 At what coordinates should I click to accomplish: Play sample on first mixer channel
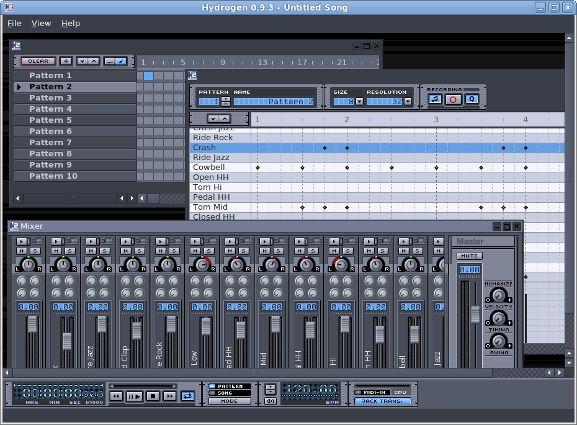click(x=22, y=241)
